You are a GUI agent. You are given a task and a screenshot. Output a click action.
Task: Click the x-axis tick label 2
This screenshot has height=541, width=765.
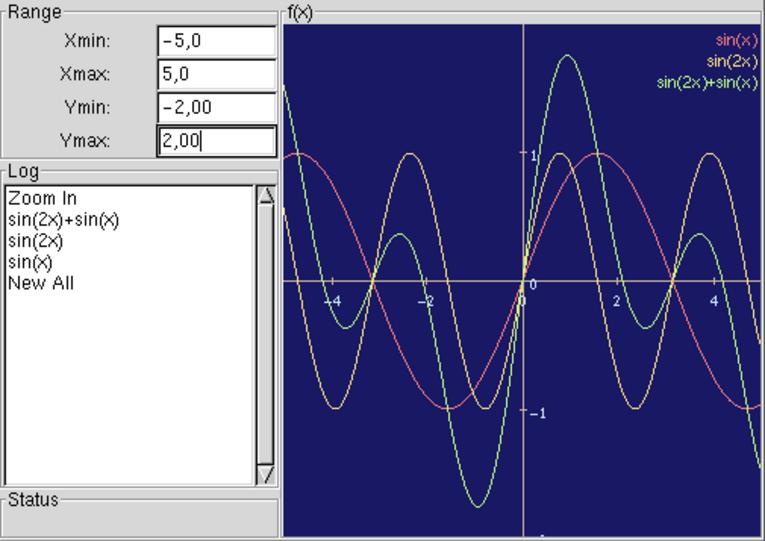[x=617, y=301]
